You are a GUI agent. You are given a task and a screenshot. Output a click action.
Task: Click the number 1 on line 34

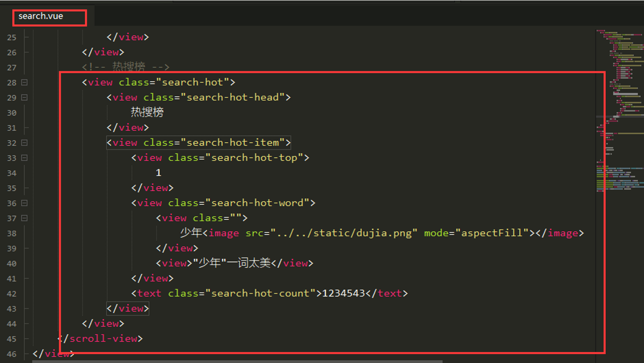point(158,173)
